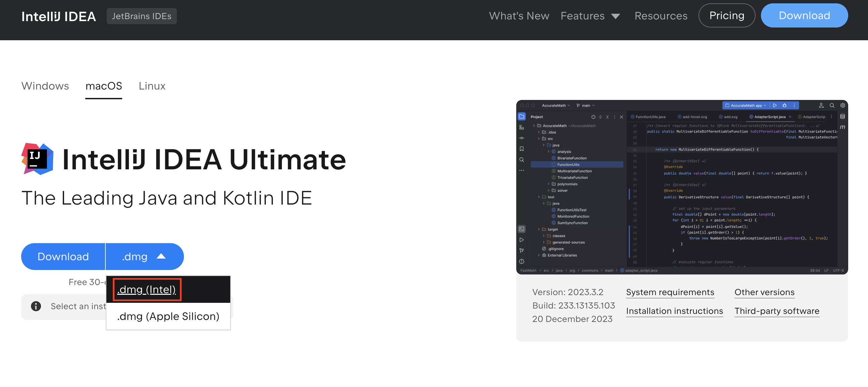Open the Third-party software link

pyautogui.click(x=777, y=311)
